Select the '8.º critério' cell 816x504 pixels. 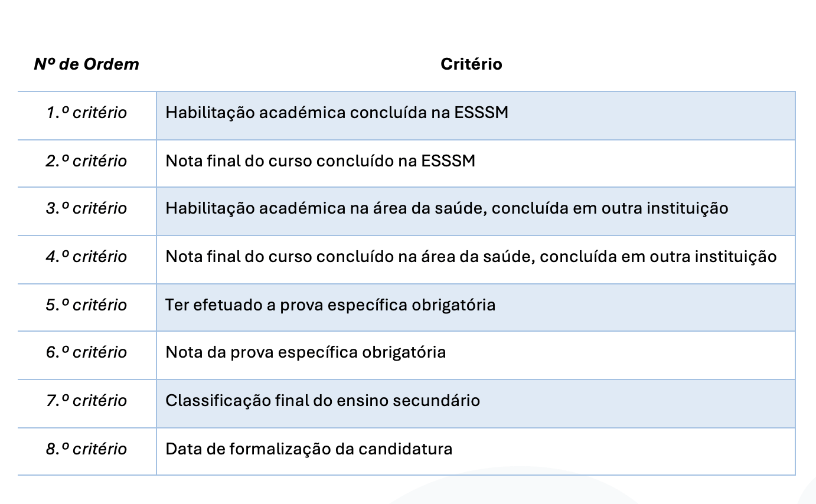pyautogui.click(x=86, y=449)
